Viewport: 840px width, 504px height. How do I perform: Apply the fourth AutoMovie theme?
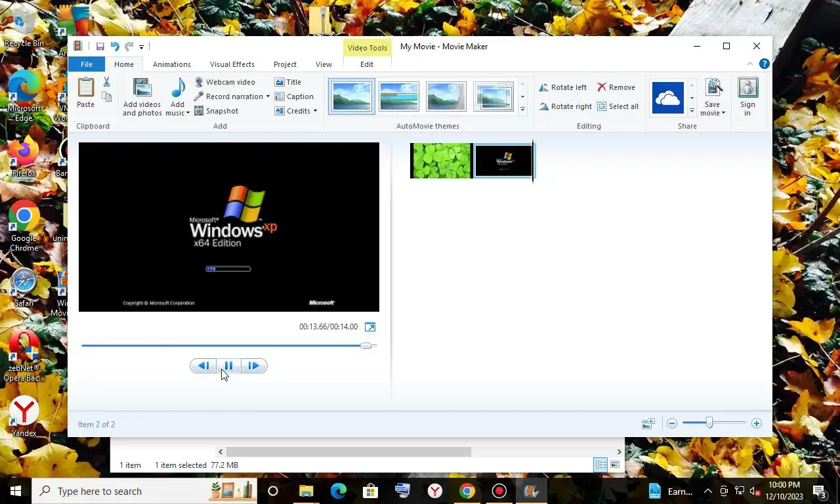[493, 96]
